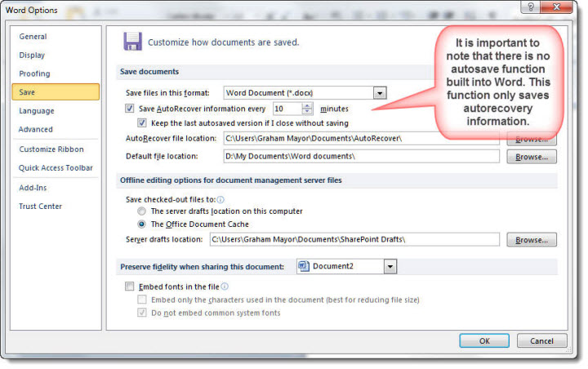
Task: Click the info icon beside Embed fonts in the file
Action: pos(225,287)
